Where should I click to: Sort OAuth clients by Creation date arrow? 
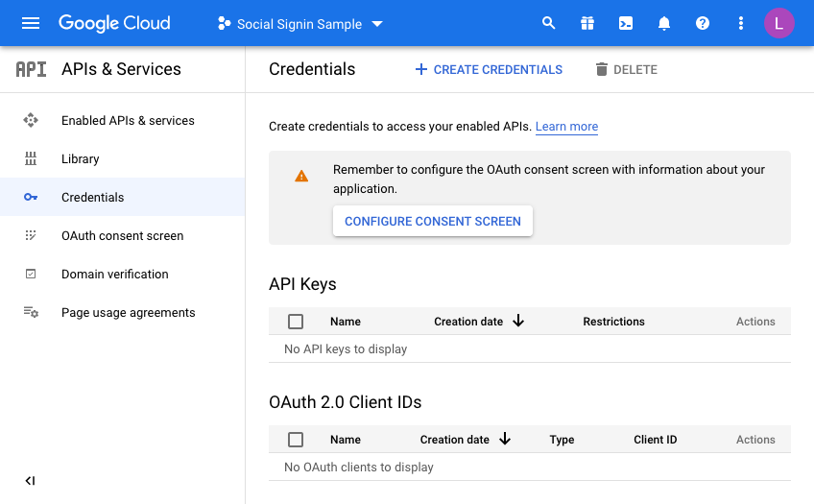coord(505,440)
